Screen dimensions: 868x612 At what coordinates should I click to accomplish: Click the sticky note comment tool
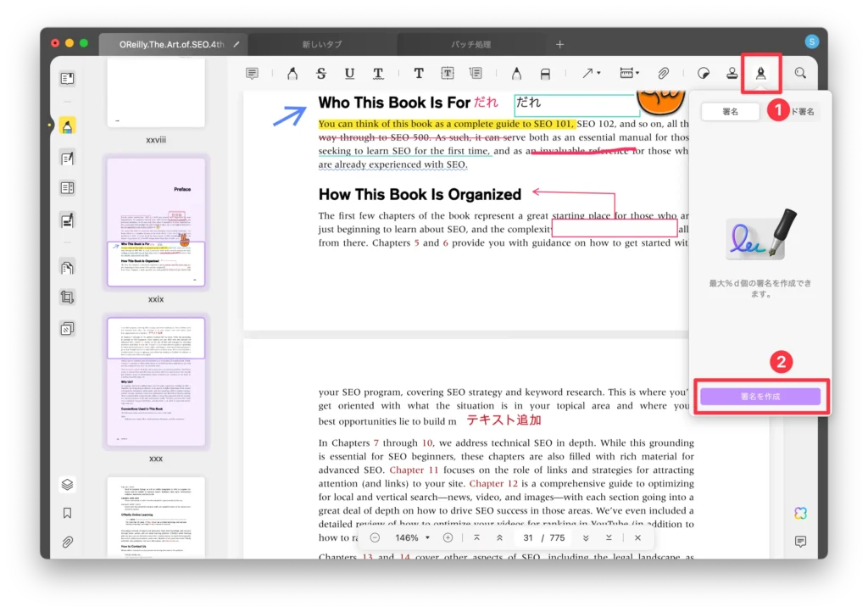pos(252,74)
